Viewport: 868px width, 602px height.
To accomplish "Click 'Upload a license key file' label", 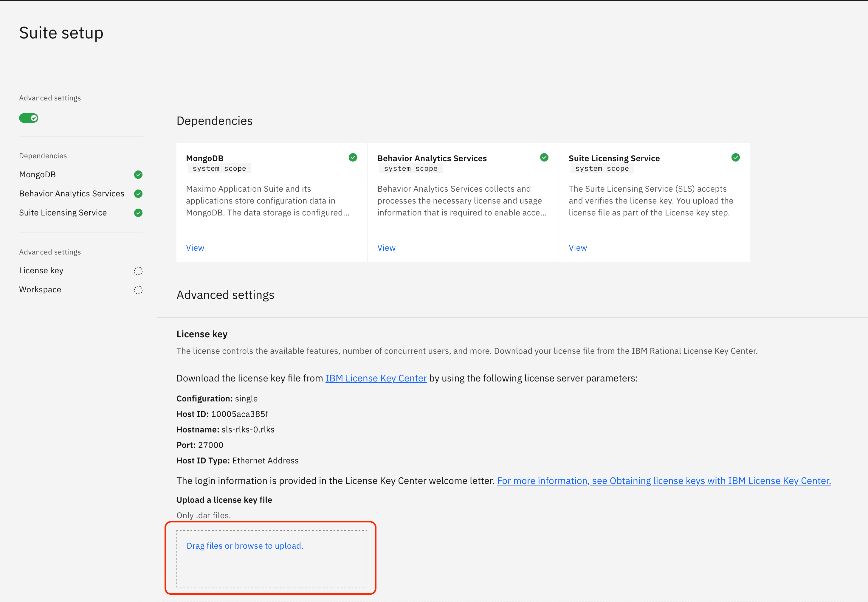I will 224,500.
